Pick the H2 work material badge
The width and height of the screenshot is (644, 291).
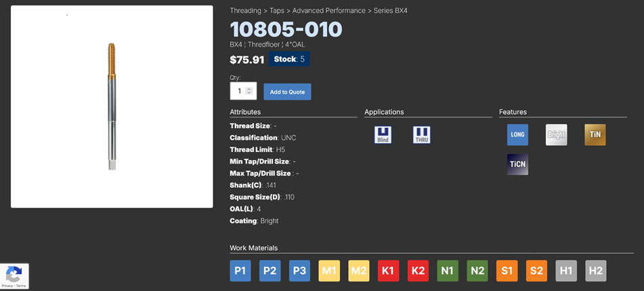[596, 271]
